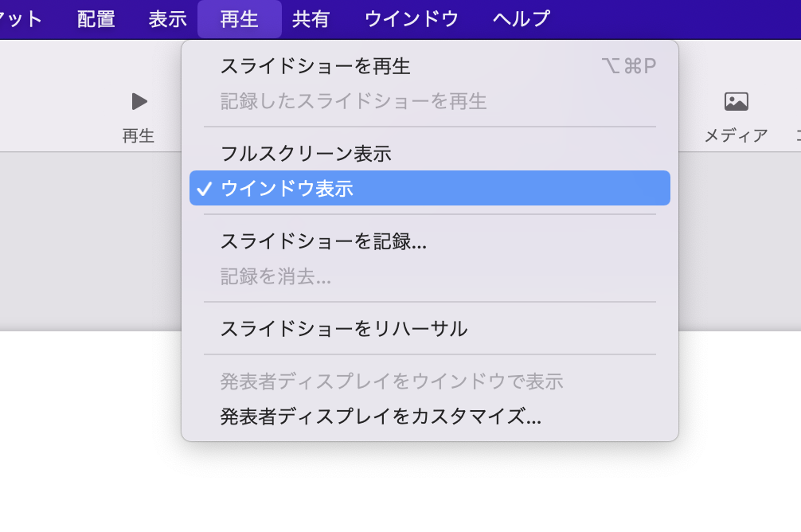Expand the 表示 menu

coord(167,19)
